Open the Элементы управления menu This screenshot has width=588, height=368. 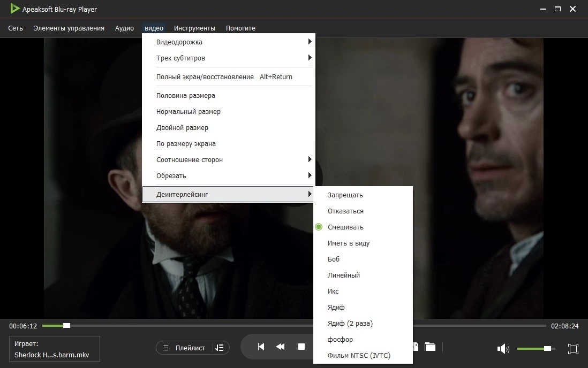coord(69,28)
